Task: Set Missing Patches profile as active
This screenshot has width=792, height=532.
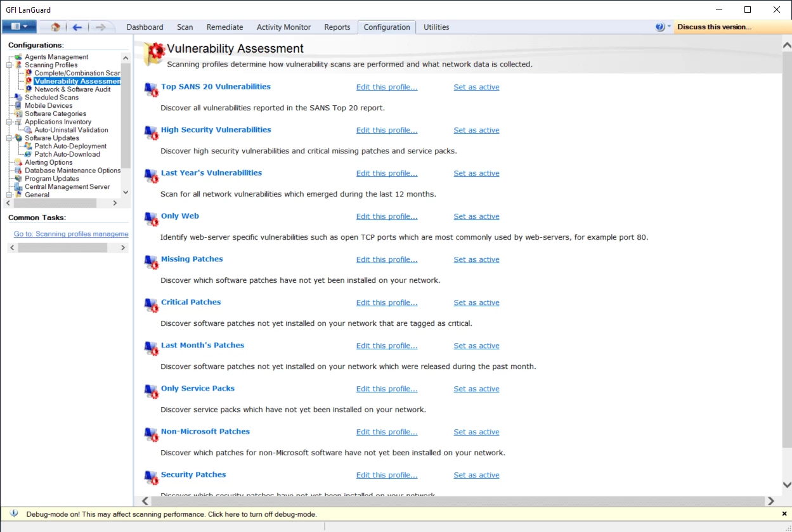Action: coord(476,260)
